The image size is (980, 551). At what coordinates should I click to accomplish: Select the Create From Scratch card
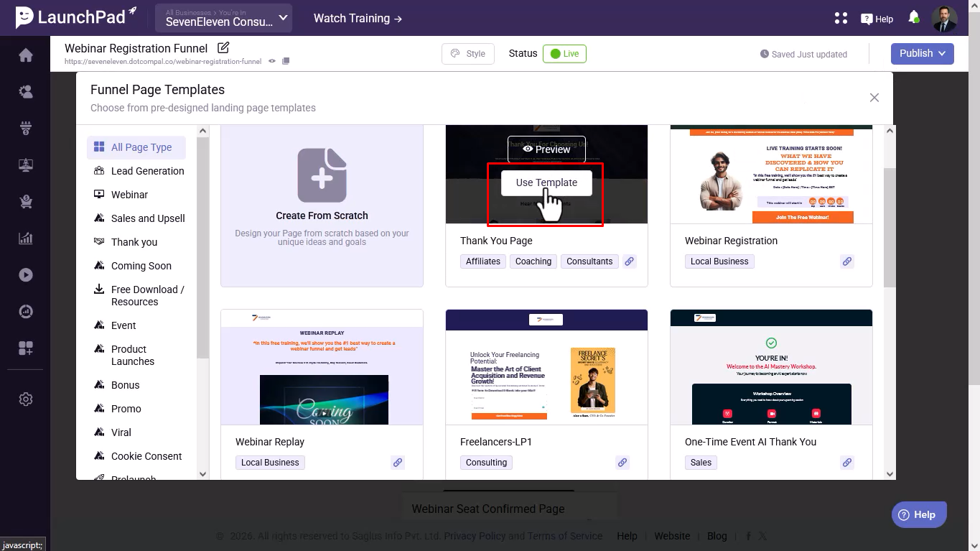tap(322, 206)
